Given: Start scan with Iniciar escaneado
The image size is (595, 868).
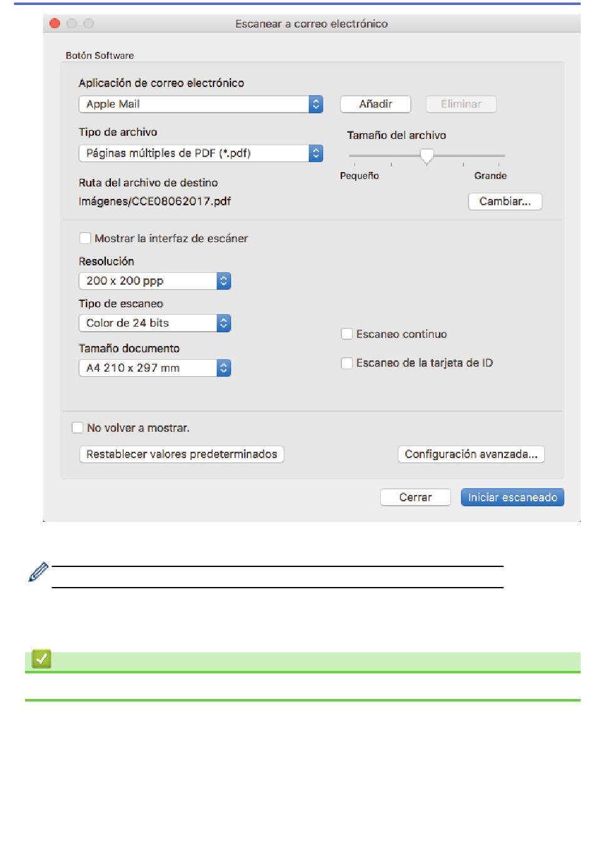Looking at the screenshot, I should coord(512,498).
